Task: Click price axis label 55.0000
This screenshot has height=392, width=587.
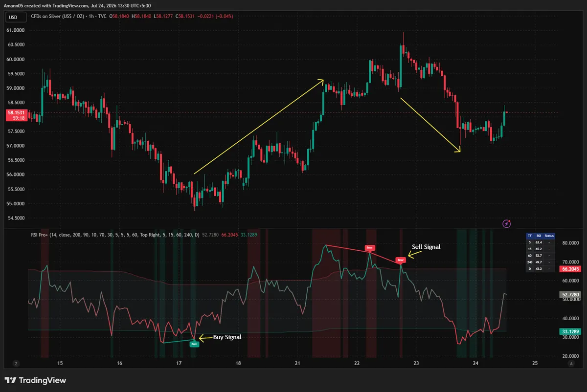Action: 15,203
